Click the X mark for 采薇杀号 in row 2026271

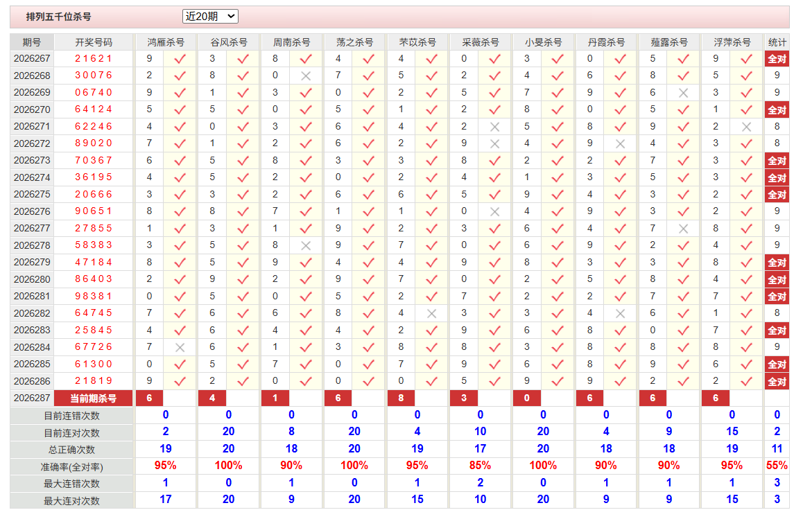pyautogui.click(x=494, y=127)
